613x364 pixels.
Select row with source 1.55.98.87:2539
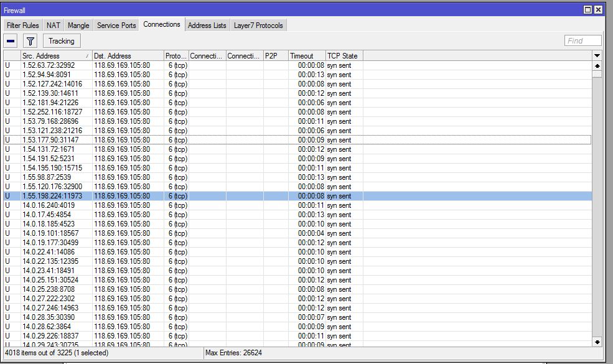tap(297, 177)
